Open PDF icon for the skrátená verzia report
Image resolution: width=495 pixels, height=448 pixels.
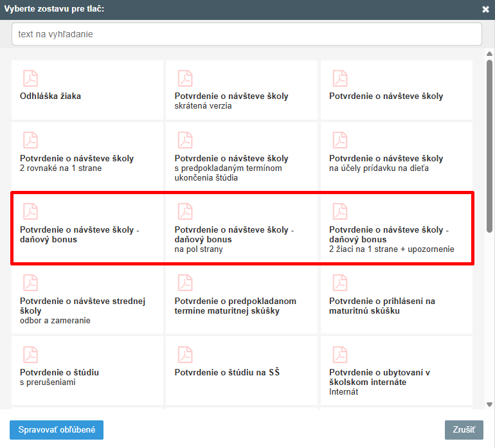click(185, 78)
